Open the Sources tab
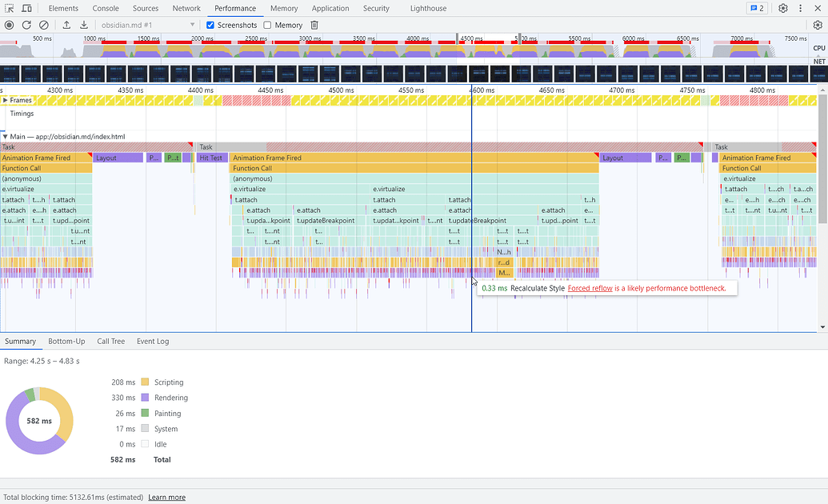This screenshot has width=828, height=504. pyautogui.click(x=146, y=9)
